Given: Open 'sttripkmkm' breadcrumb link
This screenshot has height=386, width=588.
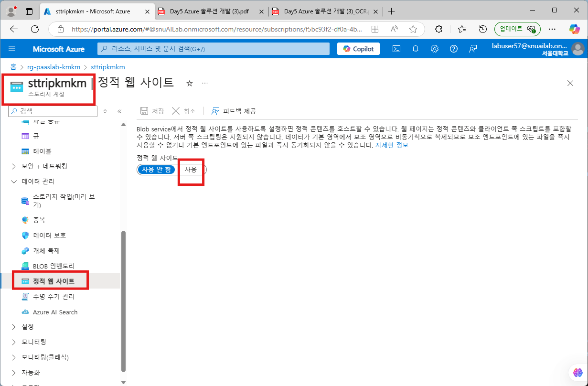Looking at the screenshot, I should click(108, 67).
